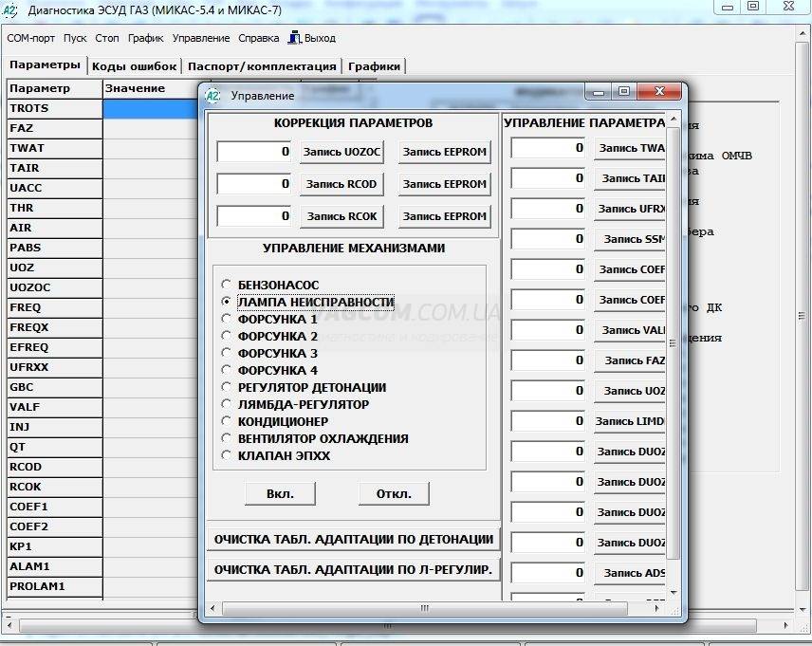Close the Управление dialog window

(x=659, y=91)
